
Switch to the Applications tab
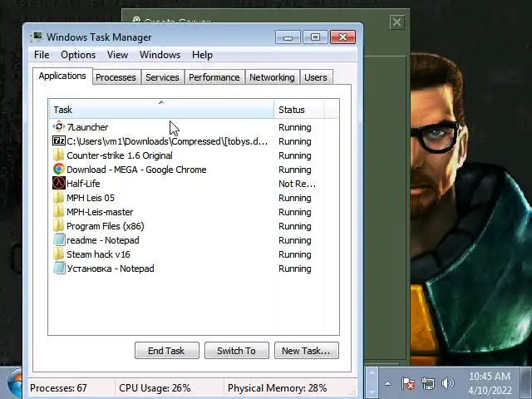(x=62, y=76)
